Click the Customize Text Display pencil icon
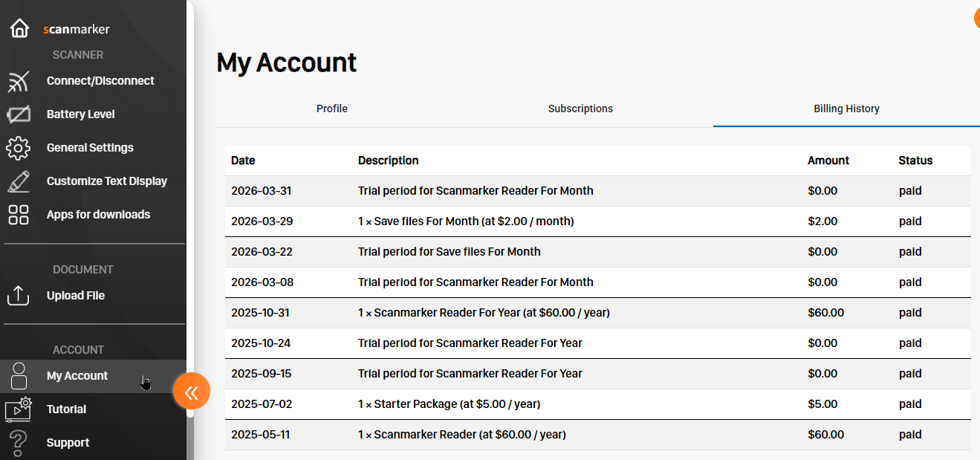980x460 pixels. [x=18, y=181]
